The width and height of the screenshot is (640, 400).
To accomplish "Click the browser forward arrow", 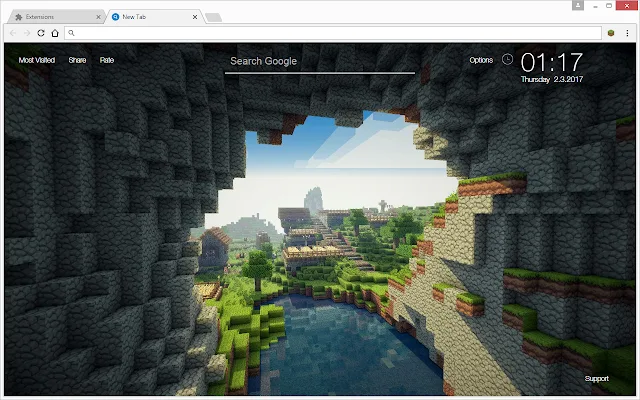I will coord(27,33).
